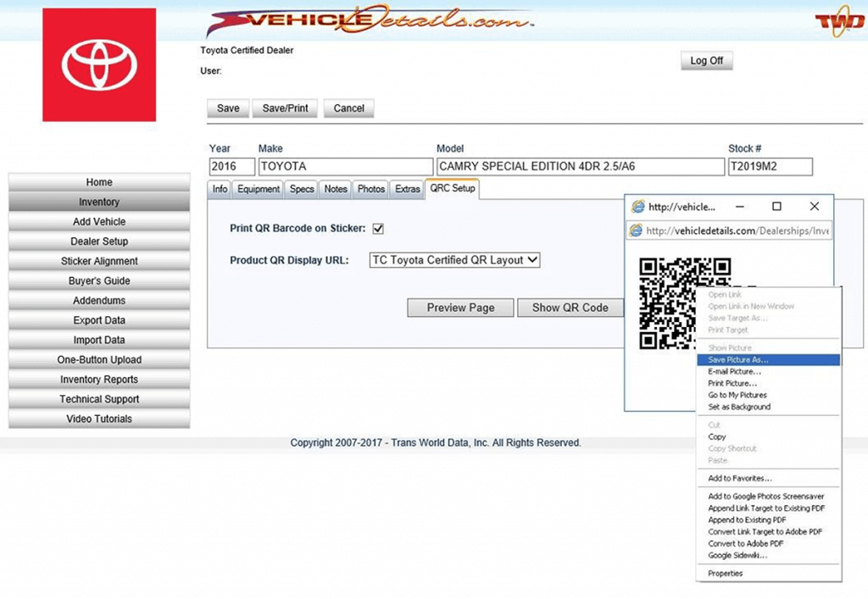868x599 pixels.
Task: Click the Internet Explorer icon in popup address bar
Action: (635, 230)
